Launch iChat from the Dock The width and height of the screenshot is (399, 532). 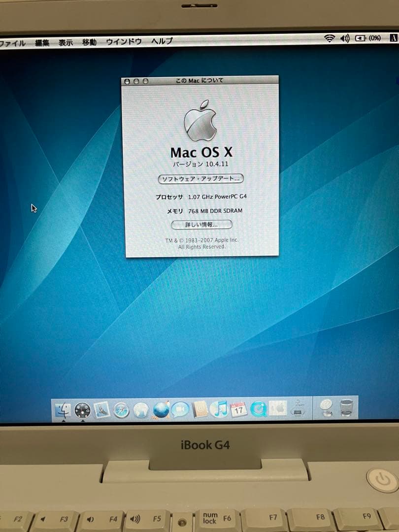pyautogui.click(x=180, y=409)
